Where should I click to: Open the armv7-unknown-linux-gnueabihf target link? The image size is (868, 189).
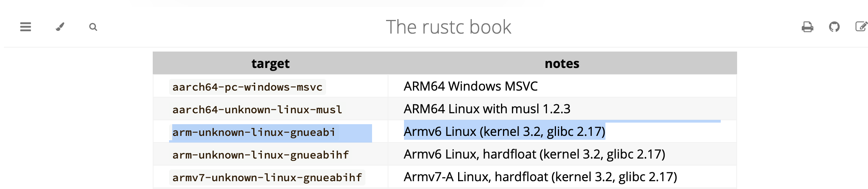tap(267, 178)
